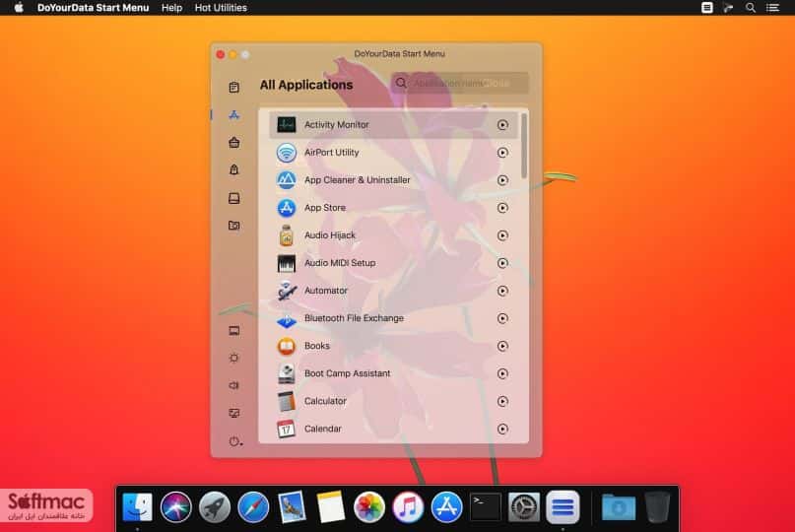Click the AirPort Utility app icon
Viewport: 795px width, 532px height.
point(287,152)
